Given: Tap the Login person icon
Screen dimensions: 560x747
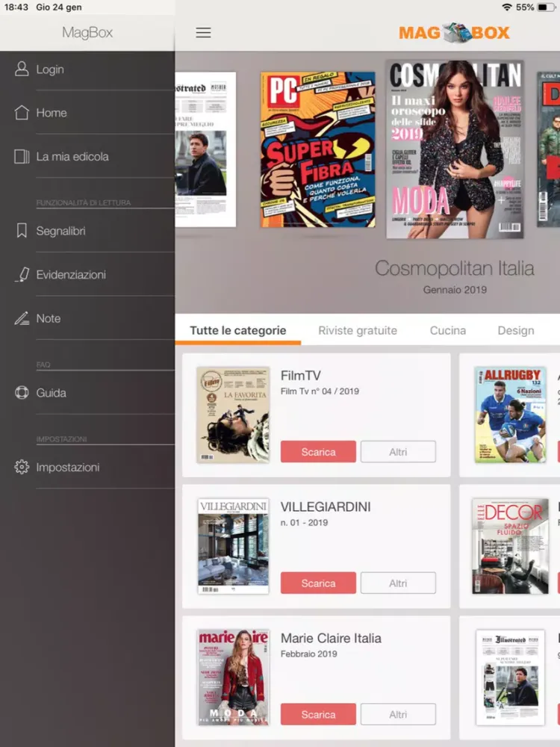Looking at the screenshot, I should (x=22, y=69).
